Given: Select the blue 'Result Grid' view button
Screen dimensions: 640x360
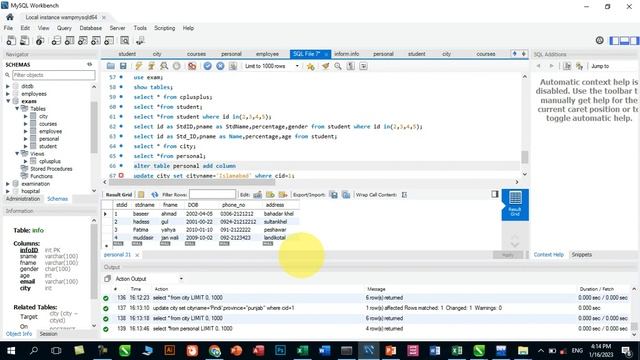Looking at the screenshot, I should coord(515,204).
